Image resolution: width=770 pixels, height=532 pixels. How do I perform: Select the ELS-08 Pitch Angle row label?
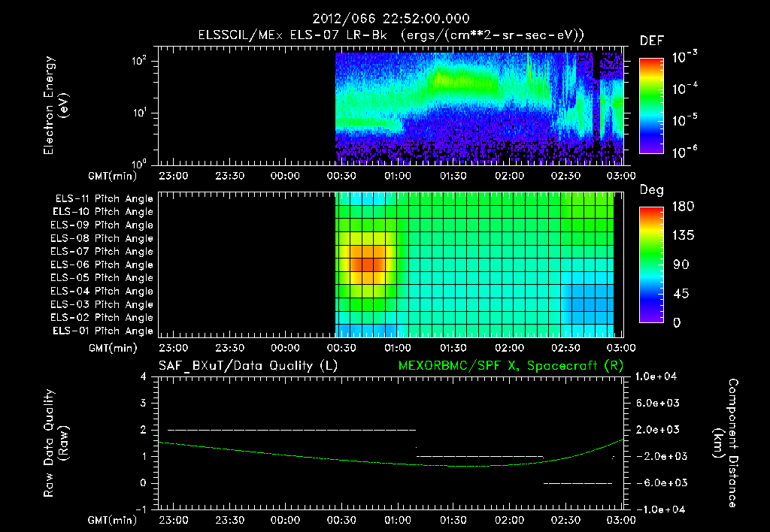[102, 238]
